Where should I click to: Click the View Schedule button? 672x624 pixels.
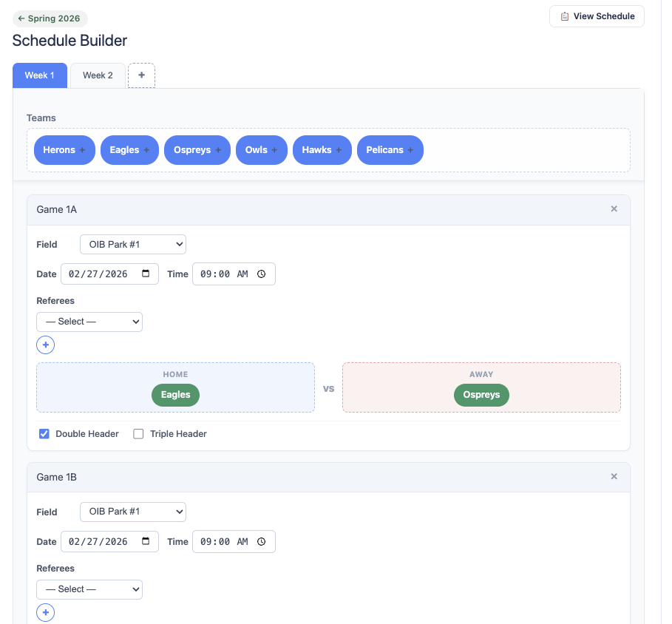597,16
